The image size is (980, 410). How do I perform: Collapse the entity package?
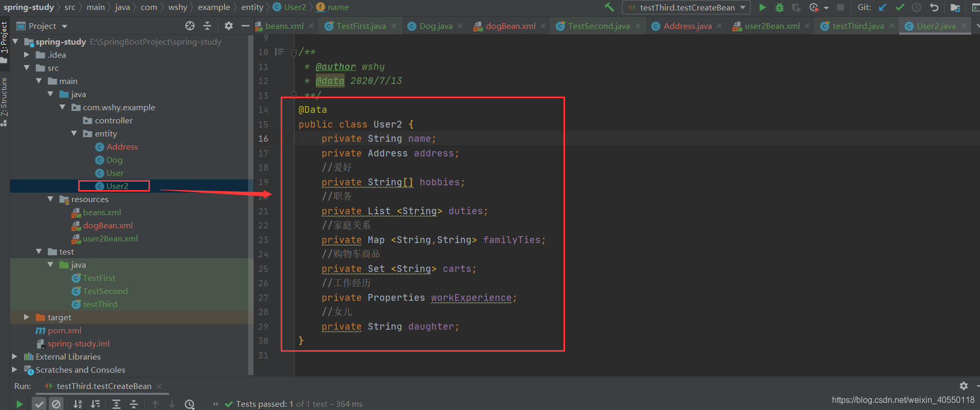(74, 133)
